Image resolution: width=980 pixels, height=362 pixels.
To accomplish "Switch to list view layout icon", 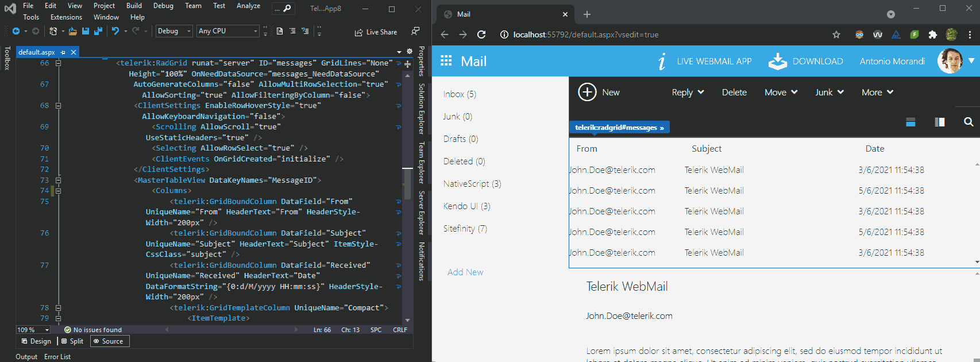I will click(x=910, y=122).
